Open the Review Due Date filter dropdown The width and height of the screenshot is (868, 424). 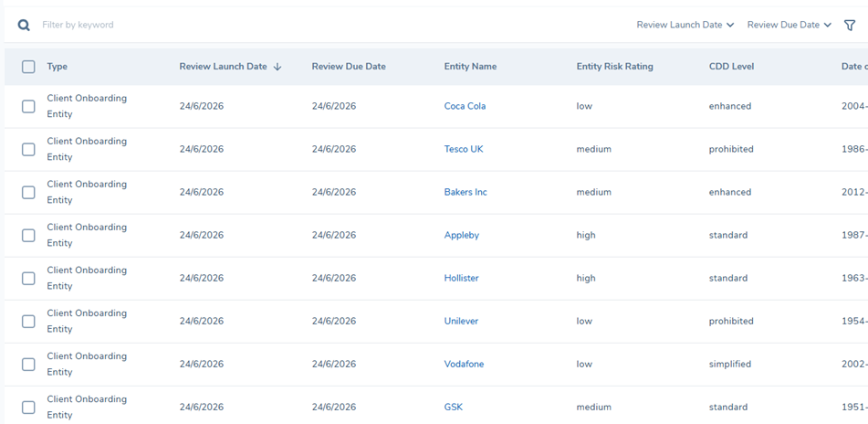point(790,25)
